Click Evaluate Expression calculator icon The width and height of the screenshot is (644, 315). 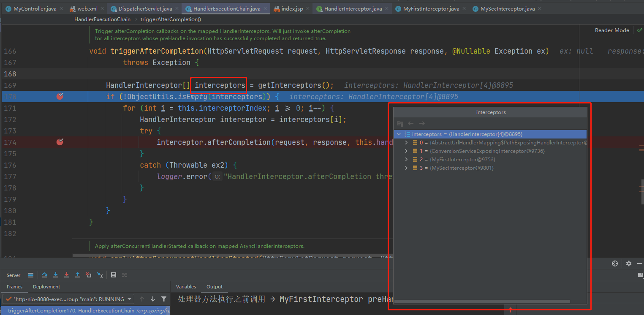tap(114, 275)
